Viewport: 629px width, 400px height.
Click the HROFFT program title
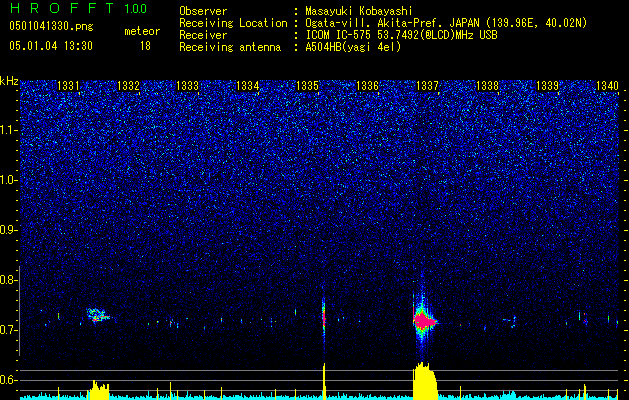coord(62,8)
